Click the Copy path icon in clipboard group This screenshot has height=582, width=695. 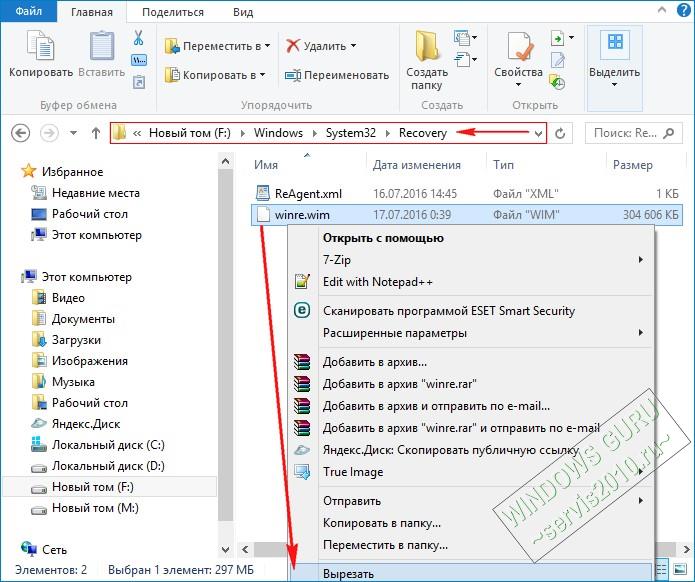pos(139,60)
